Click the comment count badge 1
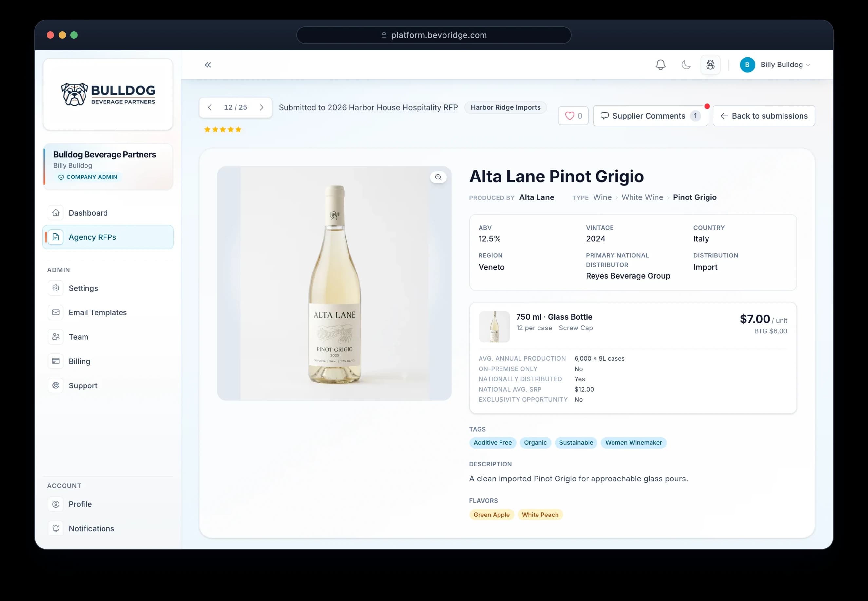This screenshot has height=601, width=868. coord(695,116)
